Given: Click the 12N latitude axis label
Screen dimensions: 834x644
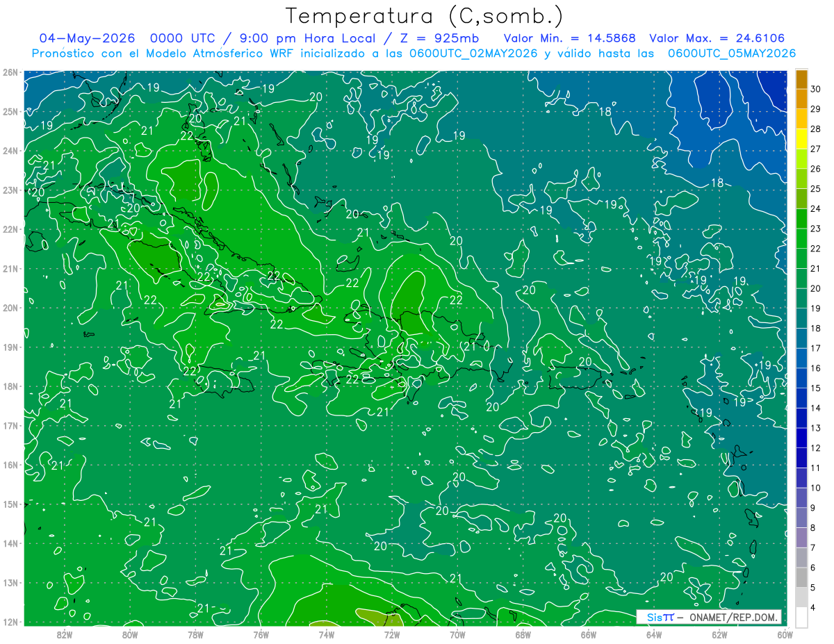Looking at the screenshot, I should pos(10,622).
